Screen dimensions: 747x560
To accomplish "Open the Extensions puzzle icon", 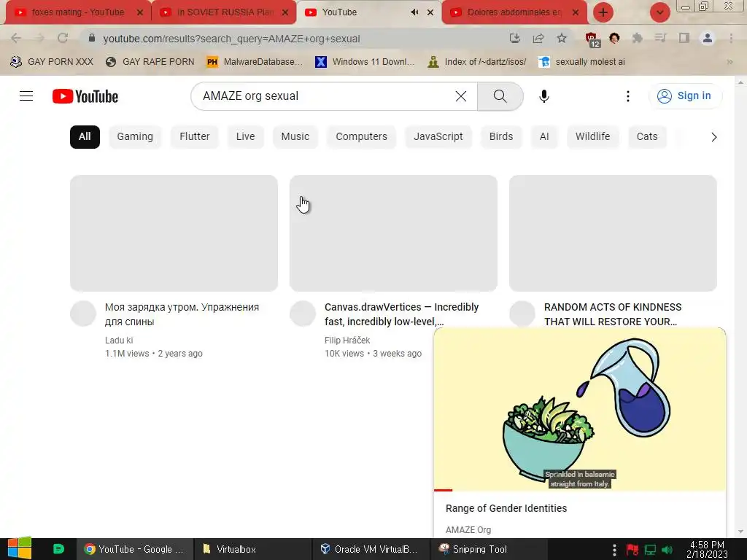I will pyautogui.click(x=637, y=38).
